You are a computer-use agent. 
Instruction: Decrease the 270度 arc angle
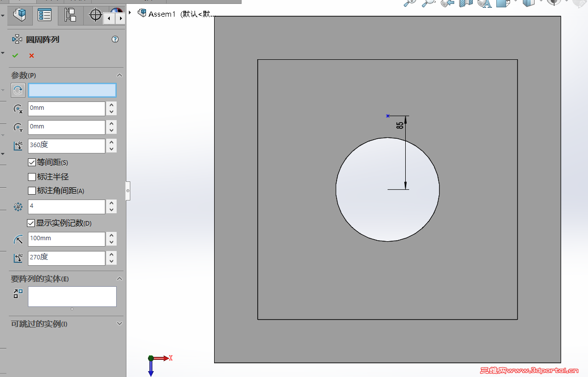point(112,262)
